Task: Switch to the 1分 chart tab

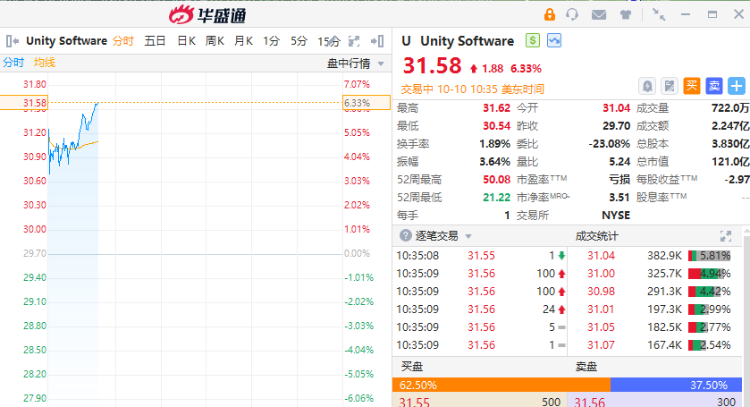Action: point(271,41)
